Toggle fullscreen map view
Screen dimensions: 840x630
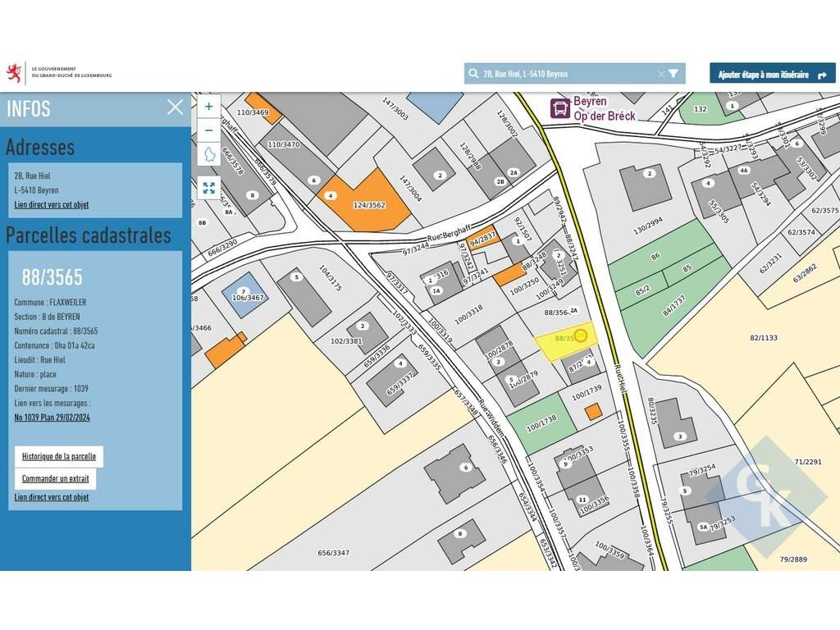pyautogui.click(x=208, y=188)
